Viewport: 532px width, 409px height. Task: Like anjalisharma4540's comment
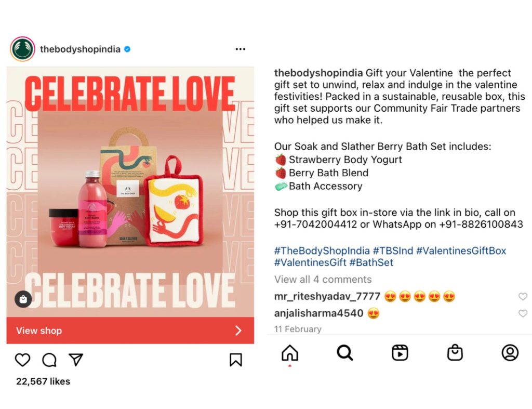(523, 313)
